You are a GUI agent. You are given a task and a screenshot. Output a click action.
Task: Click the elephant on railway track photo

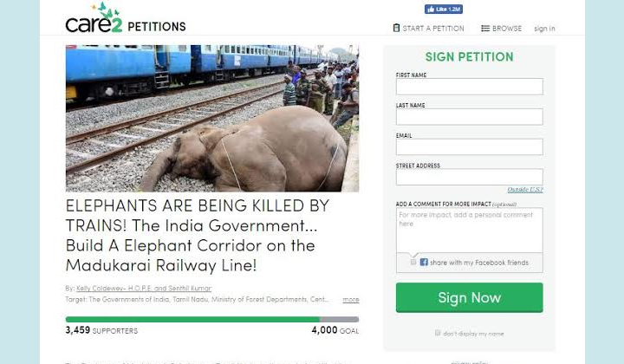pos(212,118)
